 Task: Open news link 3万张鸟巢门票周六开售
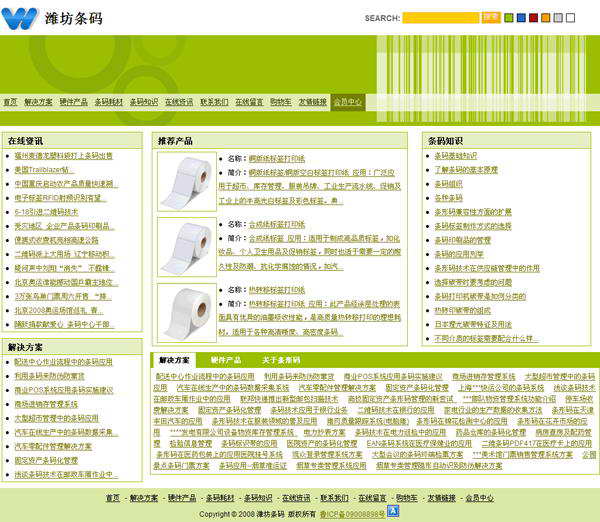[63, 296]
